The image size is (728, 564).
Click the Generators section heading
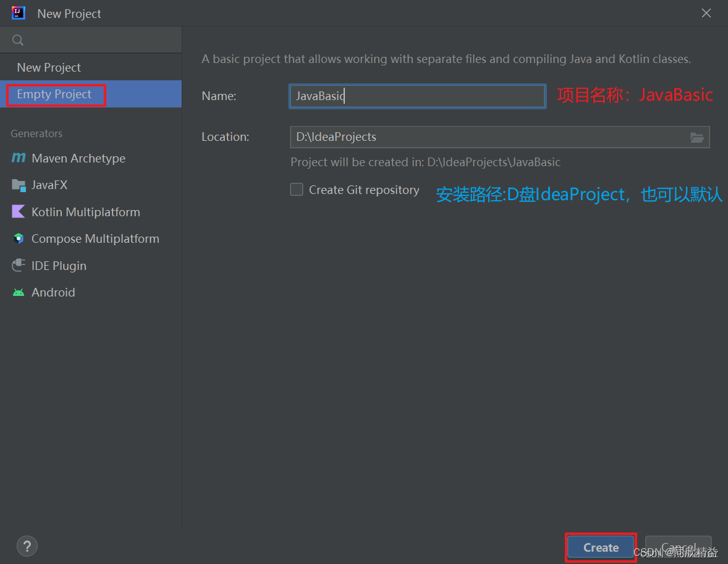click(x=36, y=133)
